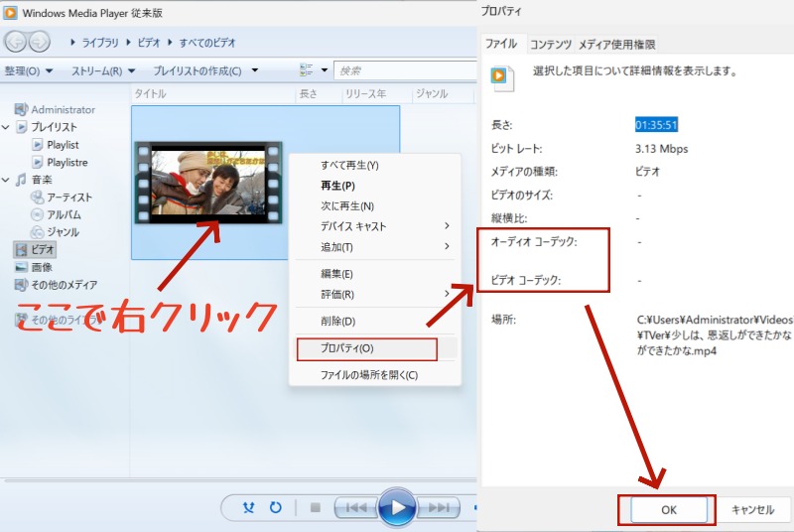This screenshot has width=794, height=532.
Task: Click the back navigation arrow button
Action: tap(15, 42)
